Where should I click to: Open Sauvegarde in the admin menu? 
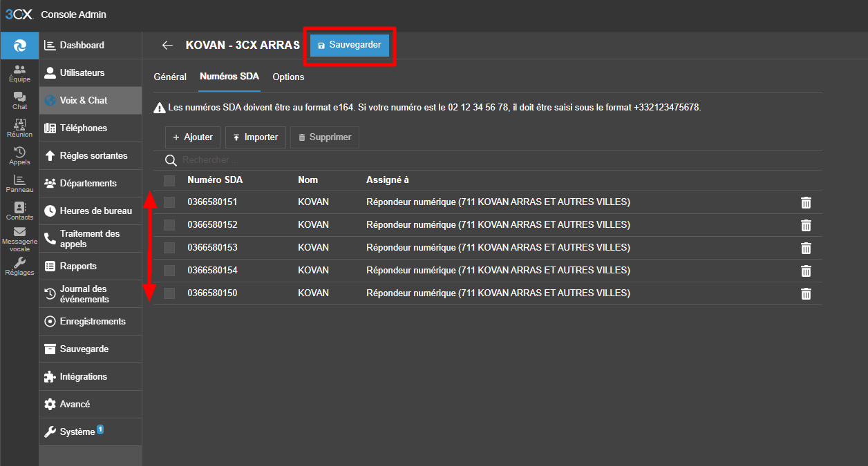point(91,349)
